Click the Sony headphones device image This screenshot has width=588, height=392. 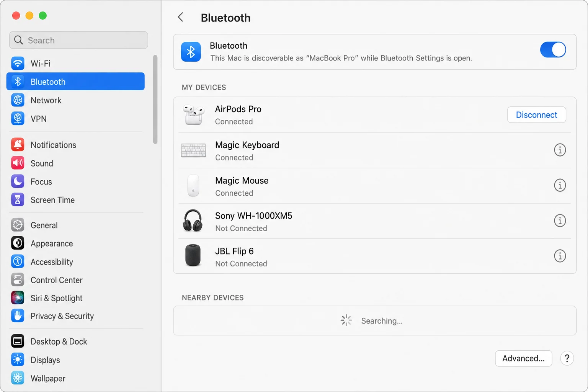coord(193,220)
